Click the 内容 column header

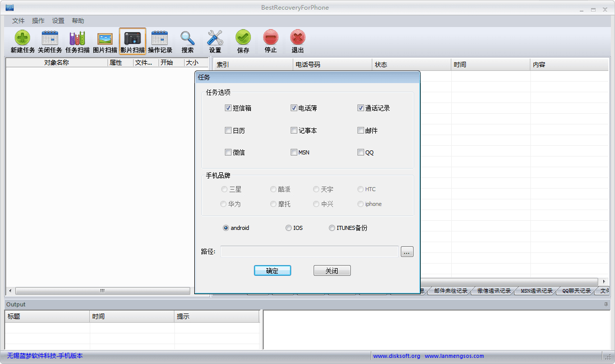570,65
